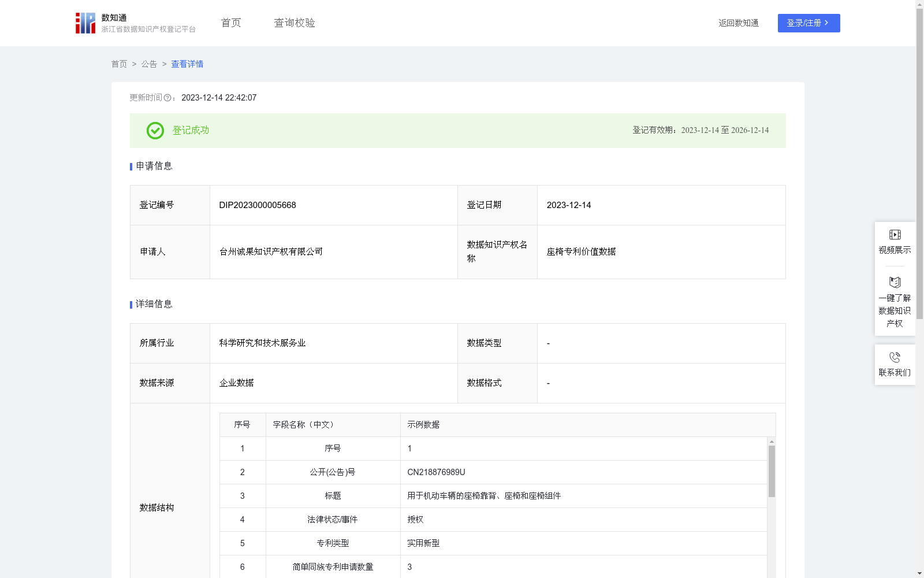Click the value 座椅专利价值数据

(x=581, y=252)
